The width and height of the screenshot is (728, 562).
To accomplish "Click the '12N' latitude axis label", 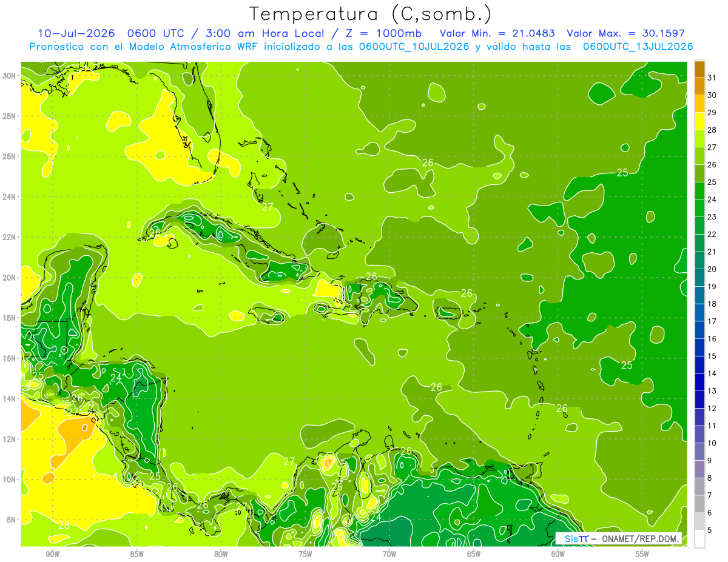I will (10, 438).
